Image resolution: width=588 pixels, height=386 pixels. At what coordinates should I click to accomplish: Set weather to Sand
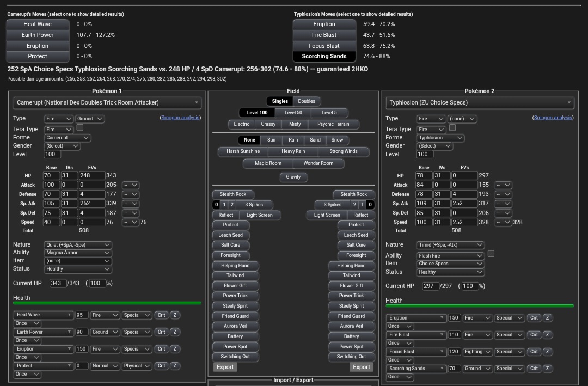(x=315, y=140)
